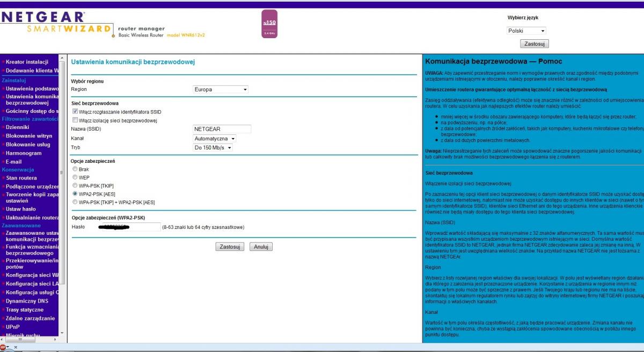644x352 pixels.
Task: Open Uaktualnianie routera sidebar link
Action: 32,218
